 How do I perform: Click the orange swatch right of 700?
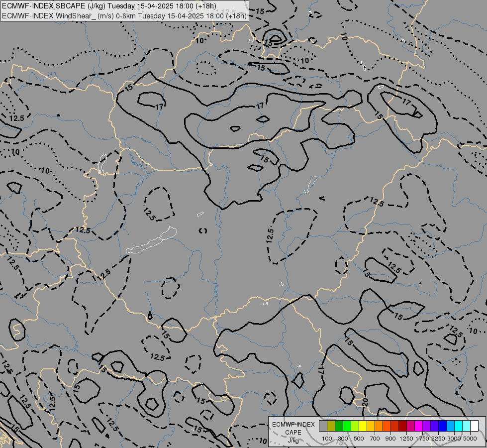click(379, 426)
